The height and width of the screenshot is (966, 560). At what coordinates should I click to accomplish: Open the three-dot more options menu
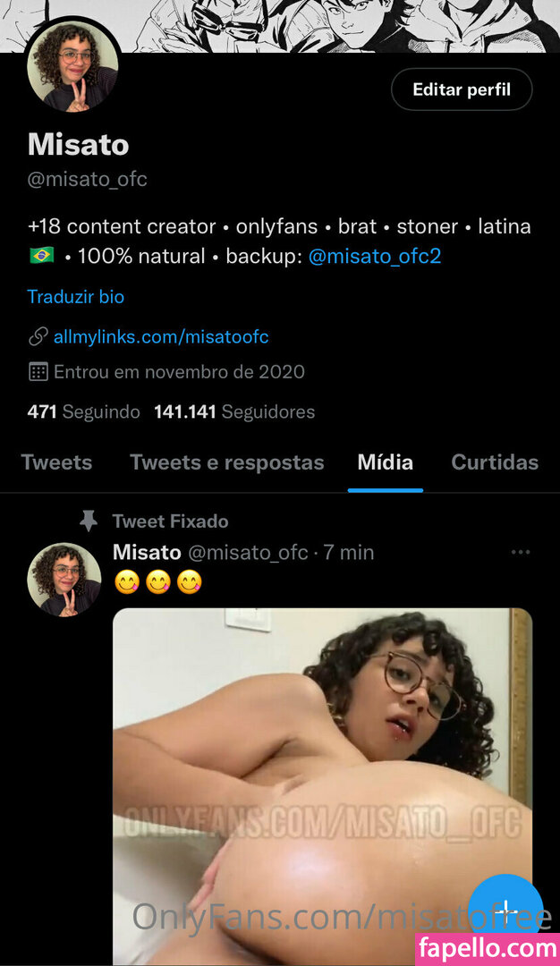pyautogui.click(x=521, y=552)
